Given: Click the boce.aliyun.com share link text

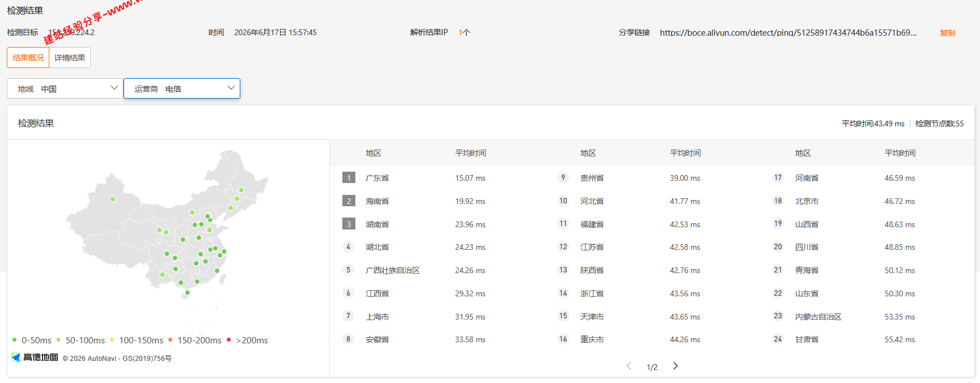Looking at the screenshot, I should coord(788,33).
